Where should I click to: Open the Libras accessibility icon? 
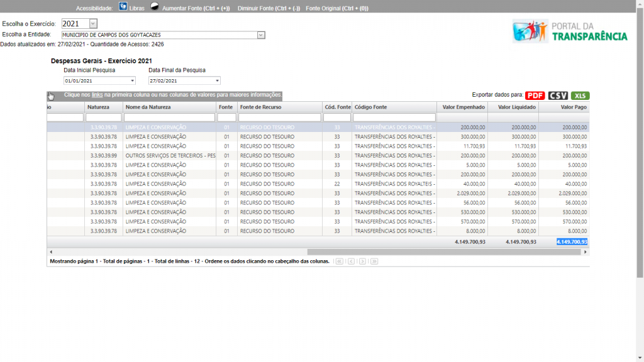(123, 6)
